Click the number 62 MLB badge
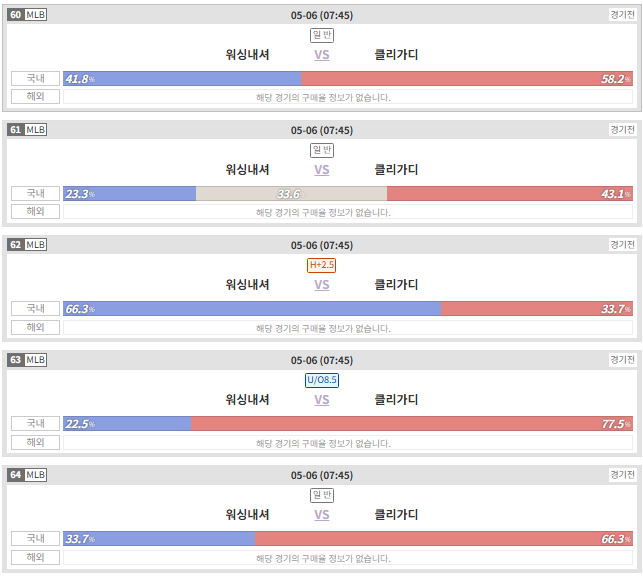 click(27, 245)
